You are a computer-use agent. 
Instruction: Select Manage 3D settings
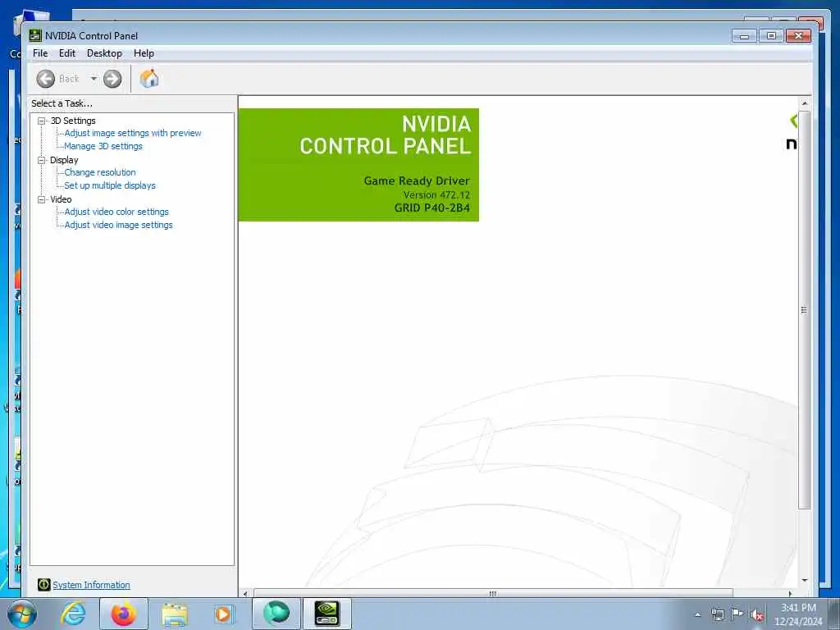[103, 146]
